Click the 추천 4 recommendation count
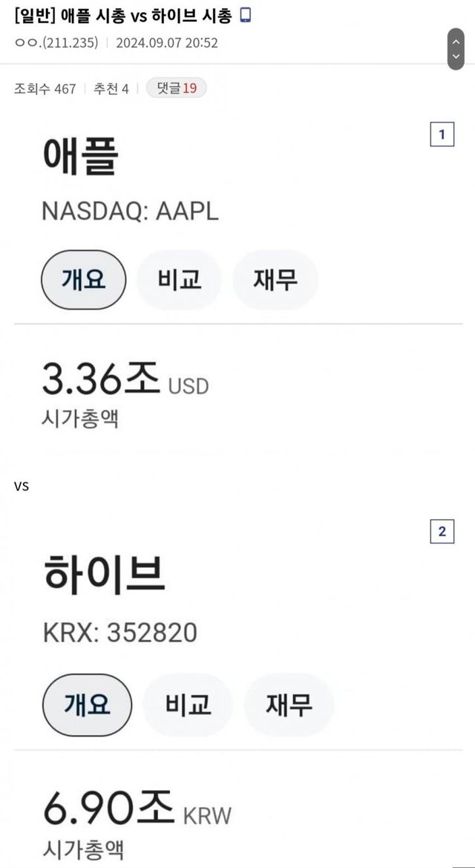The height and width of the screenshot is (868, 475). tap(111, 89)
